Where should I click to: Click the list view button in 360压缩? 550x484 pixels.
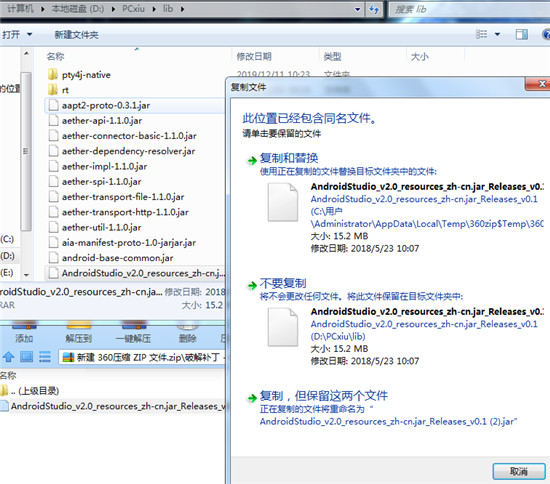(45, 357)
